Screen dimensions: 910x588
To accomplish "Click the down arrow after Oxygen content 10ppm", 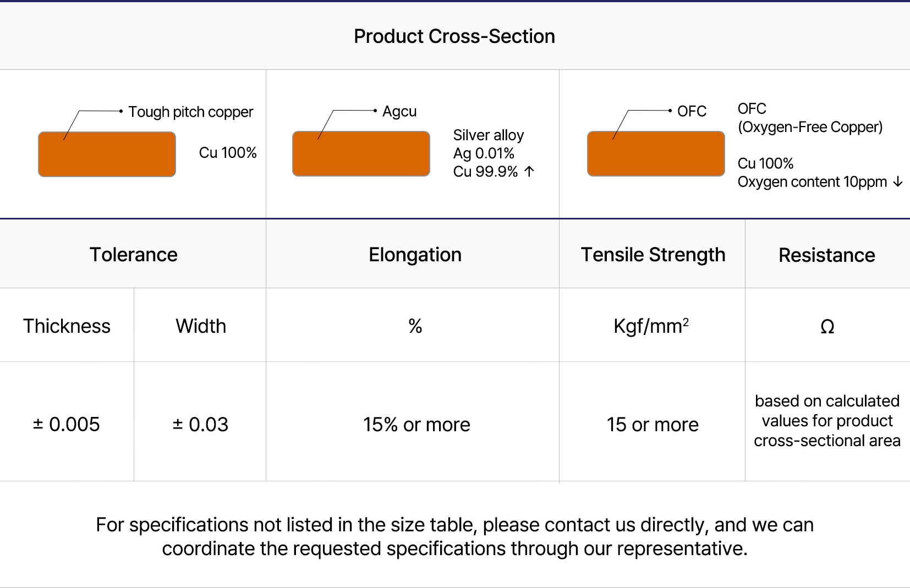I will point(898,182).
